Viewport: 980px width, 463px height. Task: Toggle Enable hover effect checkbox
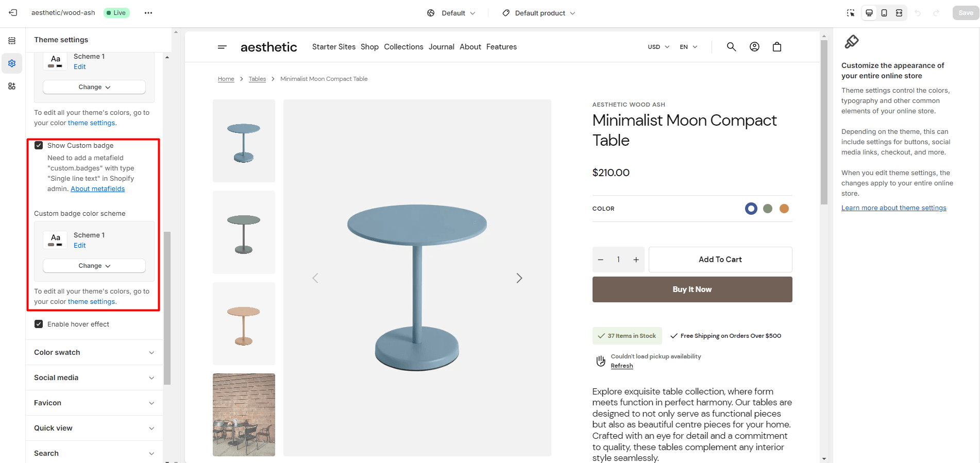(x=39, y=324)
